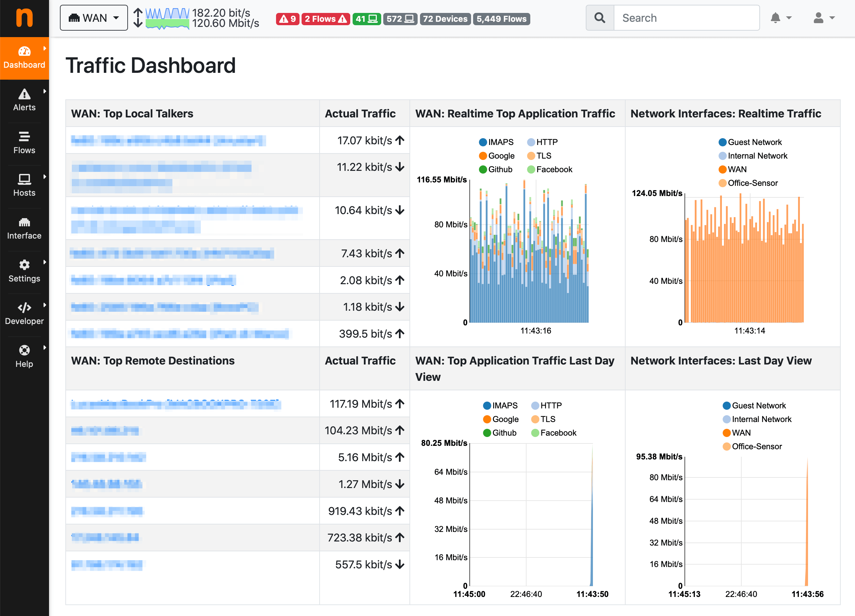Screen dimensions: 855x616
Task: Select the Dashboard menu item
Action: coord(24,58)
